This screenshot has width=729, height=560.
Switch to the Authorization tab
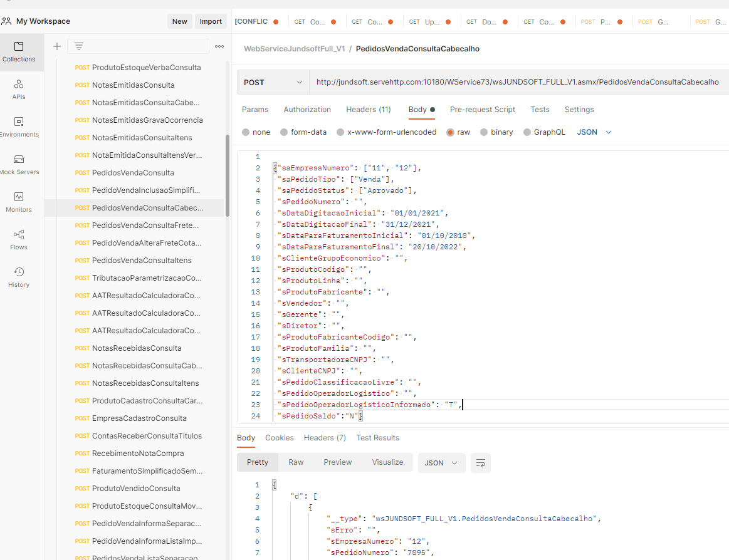[307, 110]
